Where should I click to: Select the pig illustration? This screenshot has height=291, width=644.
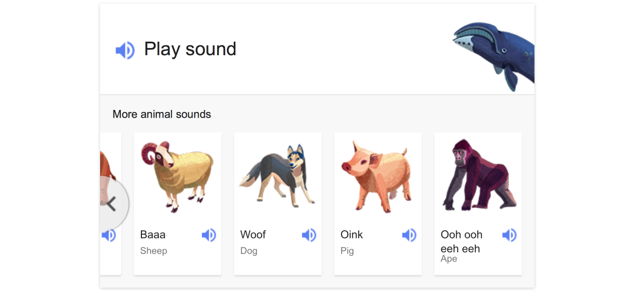tap(377, 175)
